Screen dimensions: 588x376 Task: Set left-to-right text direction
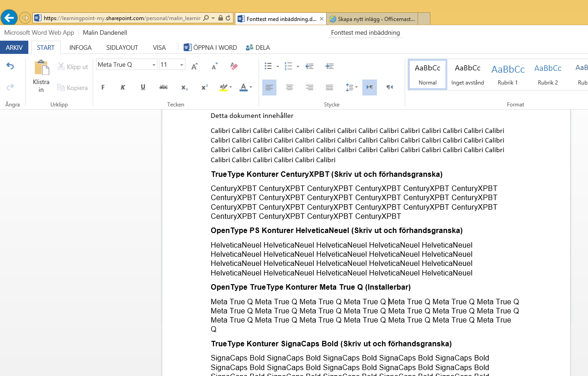pyautogui.click(x=370, y=87)
